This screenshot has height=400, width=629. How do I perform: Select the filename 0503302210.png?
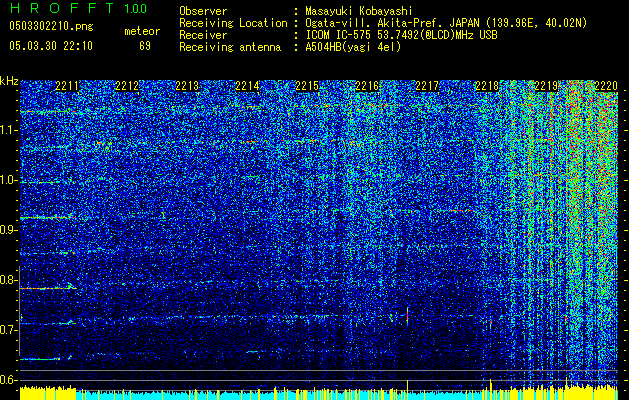51,26
